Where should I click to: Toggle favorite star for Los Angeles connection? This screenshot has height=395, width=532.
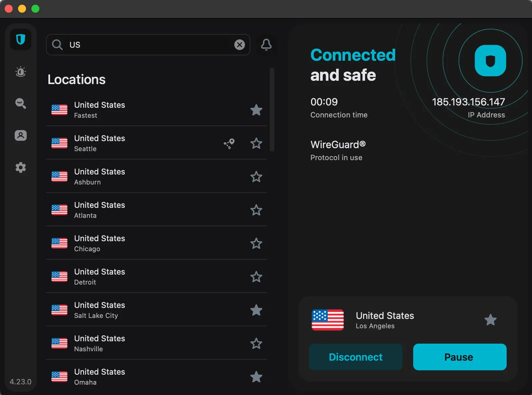(x=490, y=320)
